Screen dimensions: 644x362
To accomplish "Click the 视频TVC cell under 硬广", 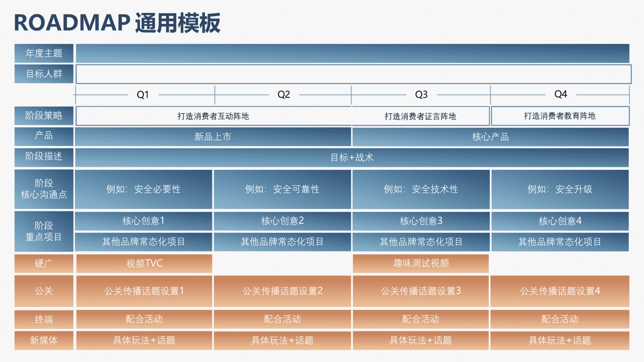I will (144, 263).
